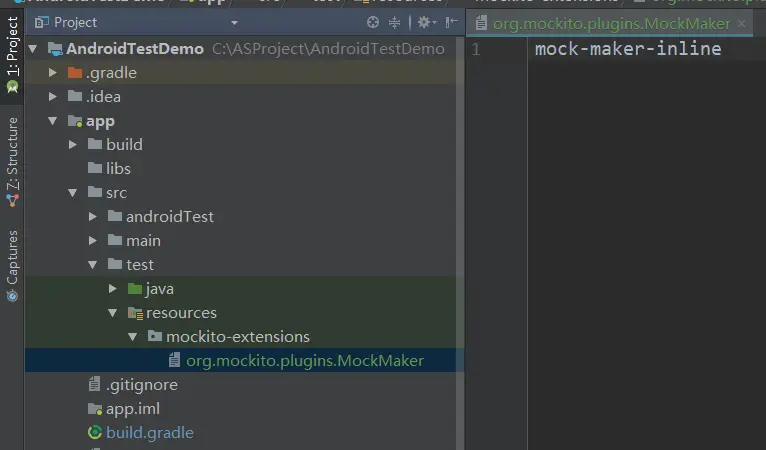The image size is (766, 450).
Task: Select the AndroidTestDemo root label
Action: click(x=135, y=49)
